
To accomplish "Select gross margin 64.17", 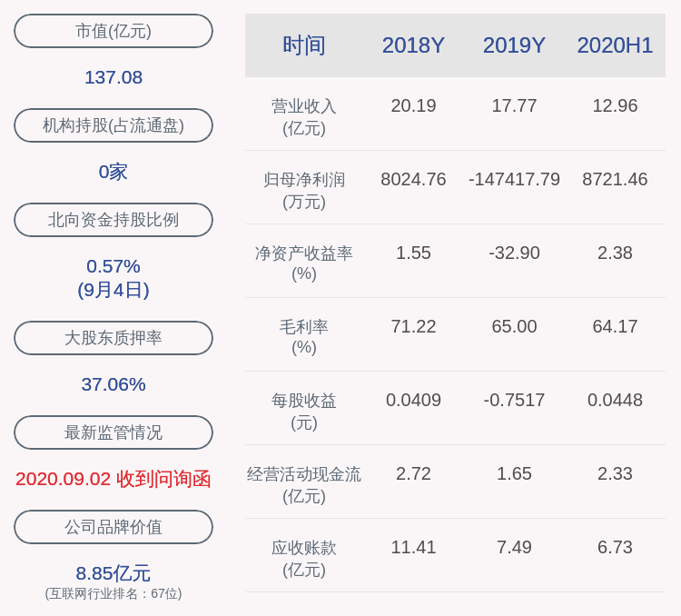I will [615, 326].
